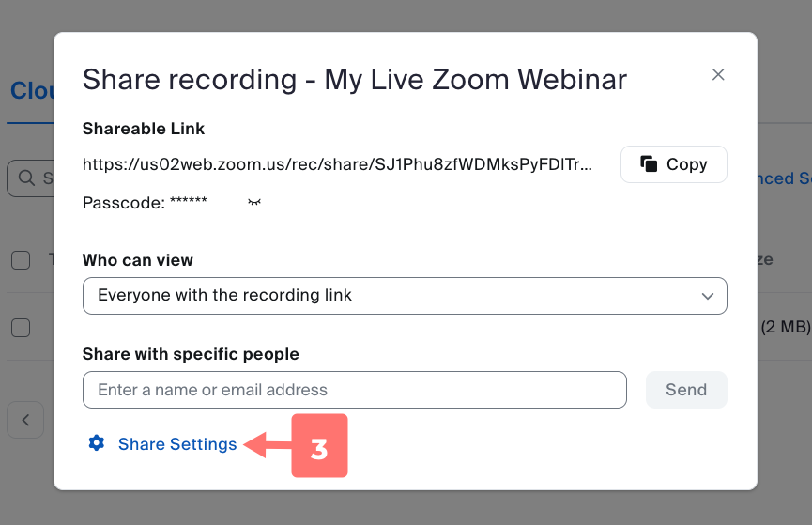Reveal the passcode with the eye icon
Screen dimensions: 812x525
coord(253,202)
